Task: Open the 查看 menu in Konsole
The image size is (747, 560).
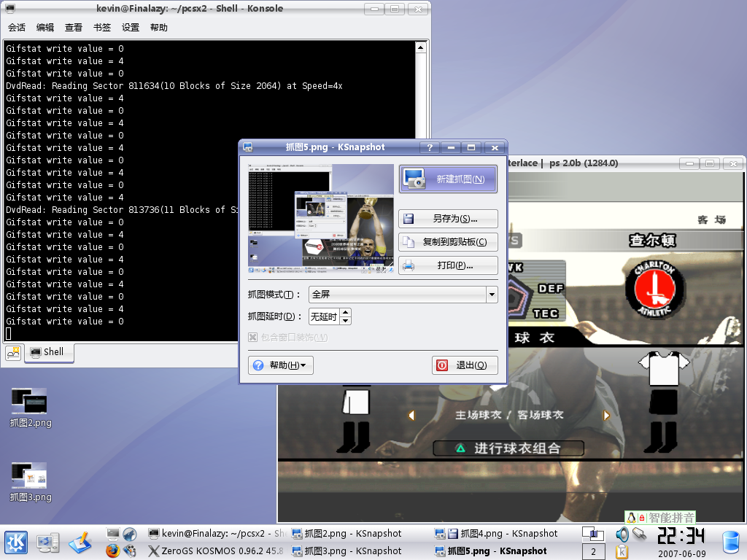Action: (x=74, y=28)
